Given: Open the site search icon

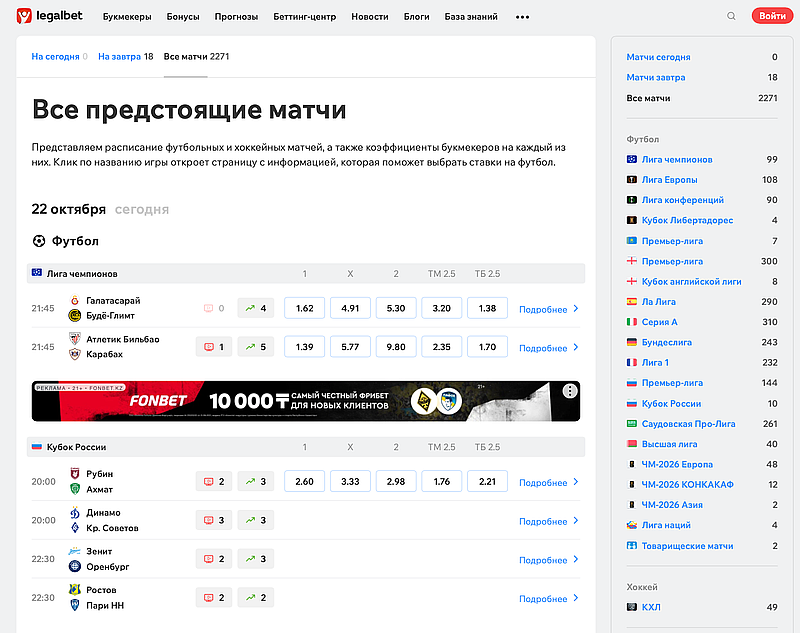Looking at the screenshot, I should (x=731, y=16).
